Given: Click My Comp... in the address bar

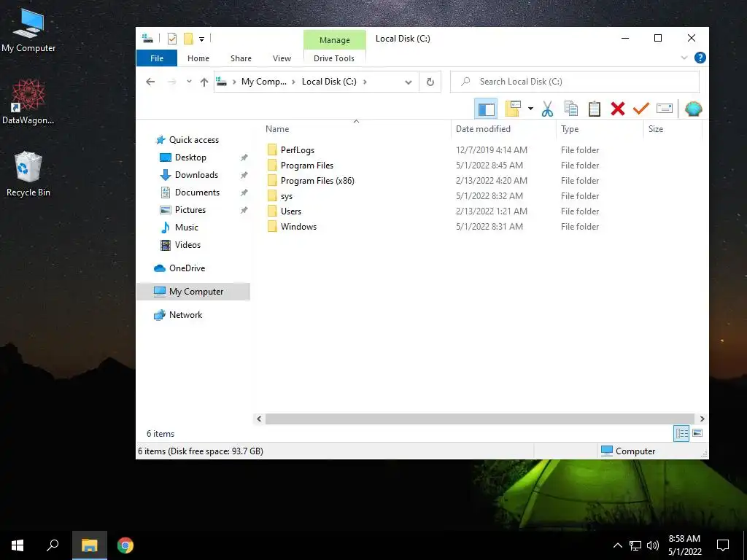Looking at the screenshot, I should click(x=264, y=82).
